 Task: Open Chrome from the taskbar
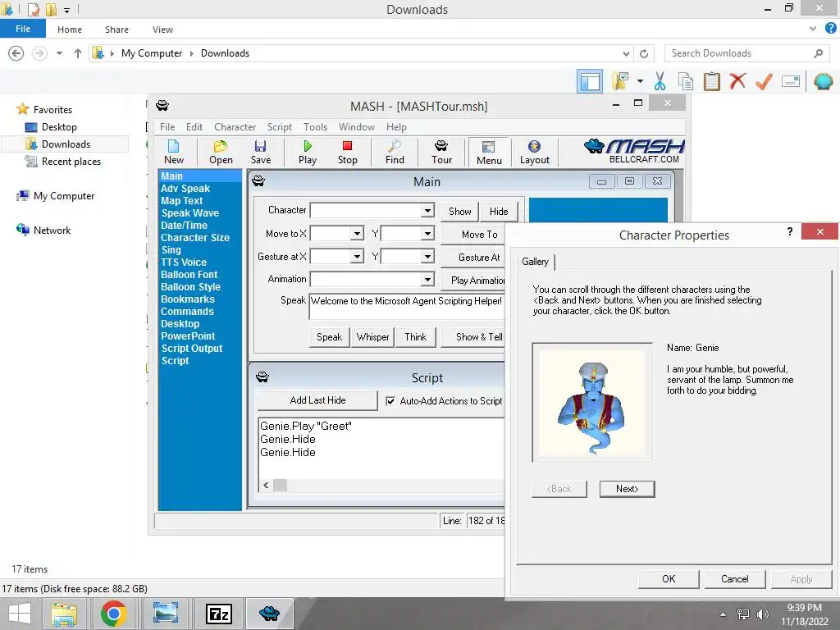tap(113, 614)
